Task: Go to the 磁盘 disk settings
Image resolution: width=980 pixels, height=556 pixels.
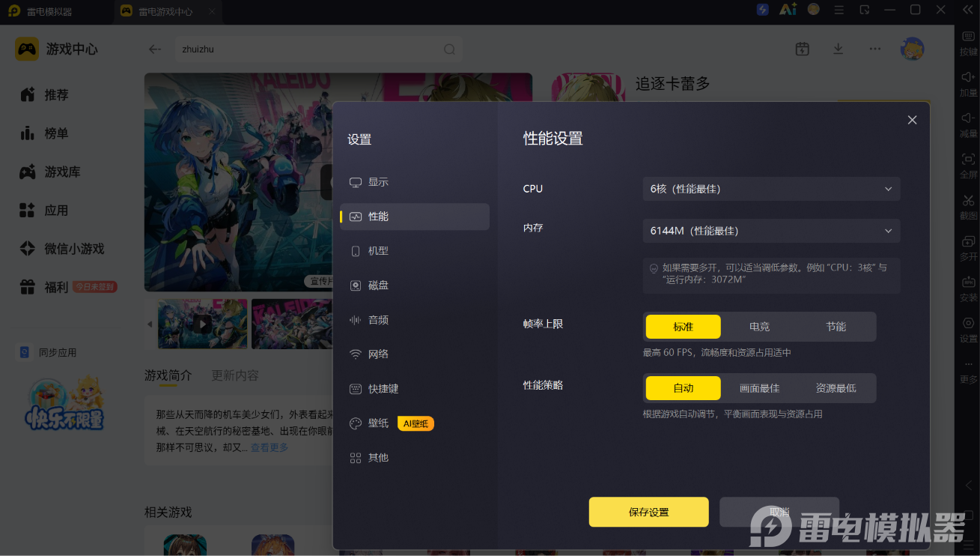Action: [x=415, y=285]
